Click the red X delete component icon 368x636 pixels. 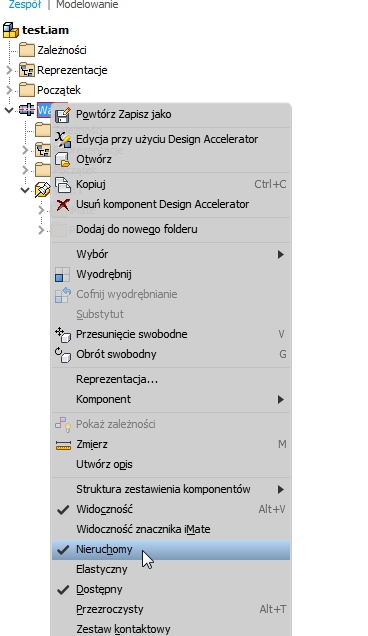pos(63,204)
